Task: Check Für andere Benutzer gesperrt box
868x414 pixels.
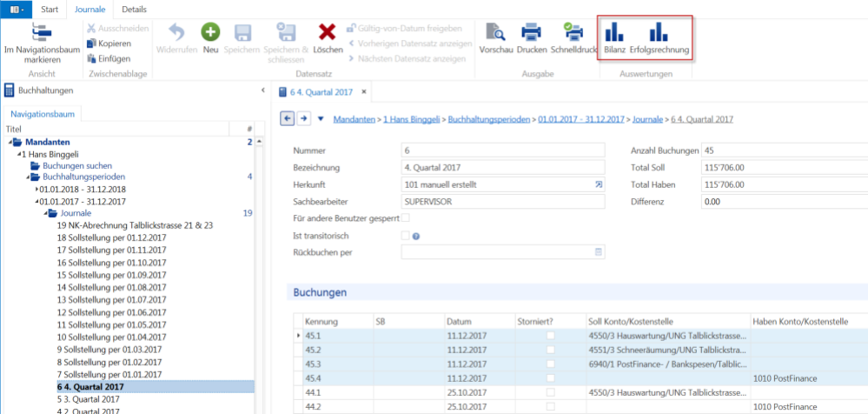Action: click(405, 217)
